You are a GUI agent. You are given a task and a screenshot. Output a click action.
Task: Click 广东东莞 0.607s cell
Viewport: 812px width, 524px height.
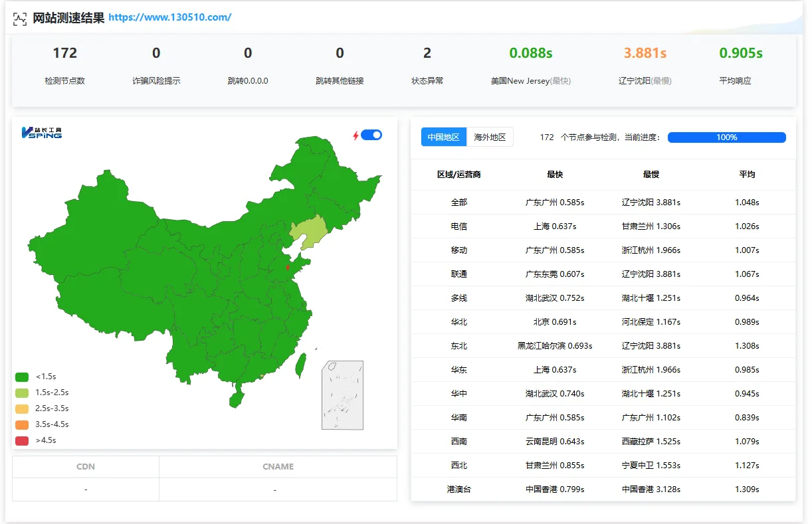tap(555, 274)
